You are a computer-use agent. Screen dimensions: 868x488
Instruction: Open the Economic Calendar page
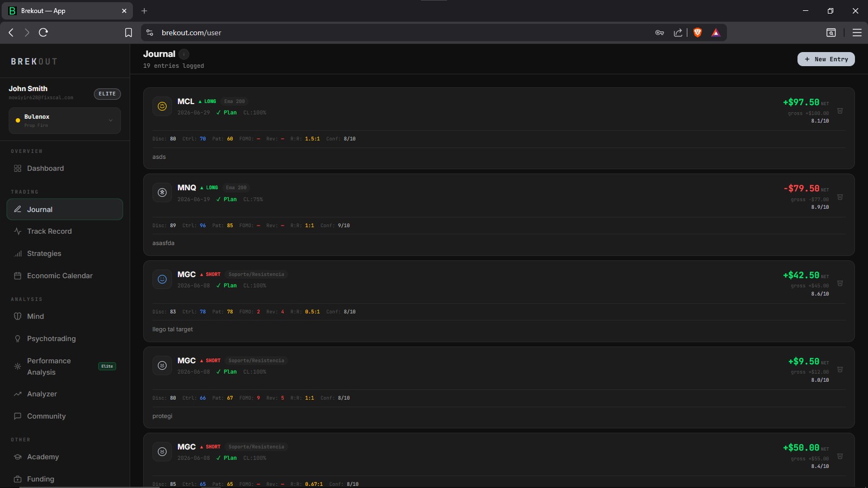65,275
